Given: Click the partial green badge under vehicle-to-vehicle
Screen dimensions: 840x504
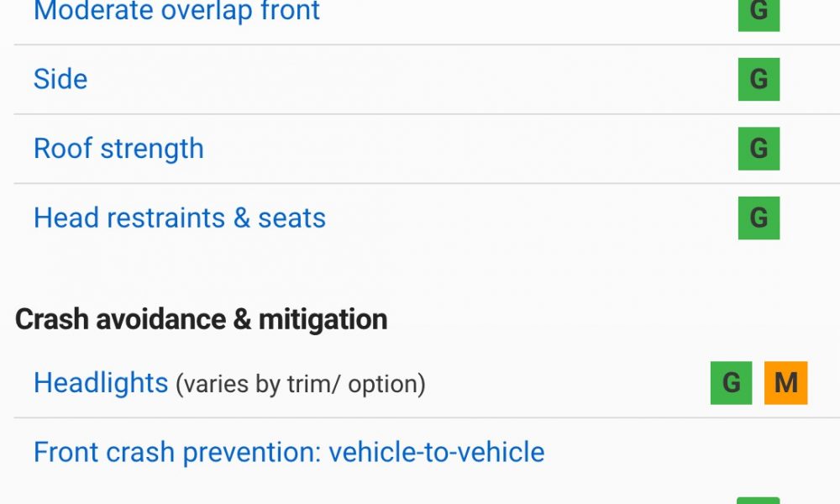Looking at the screenshot, I should (759, 501).
